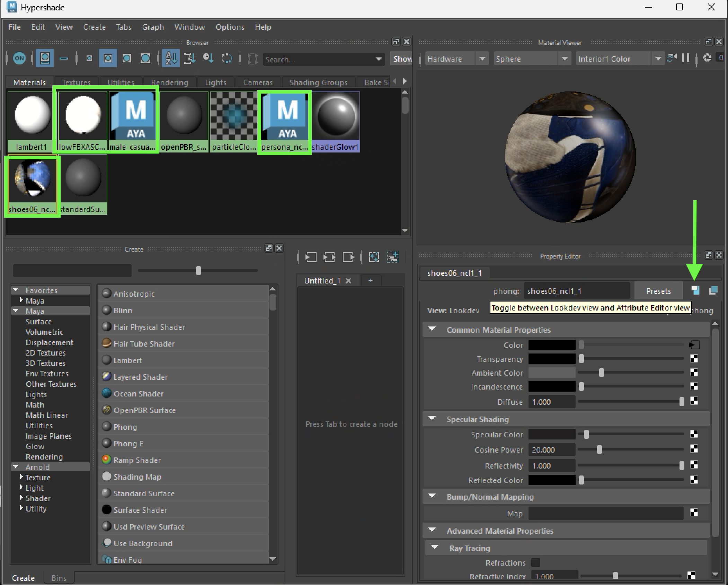This screenshot has height=585, width=728.
Task: Expand the Arnold Shader tree item
Action: coord(21,498)
